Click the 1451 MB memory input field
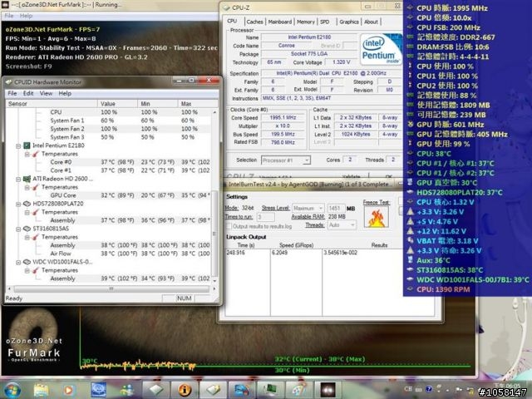 point(336,208)
